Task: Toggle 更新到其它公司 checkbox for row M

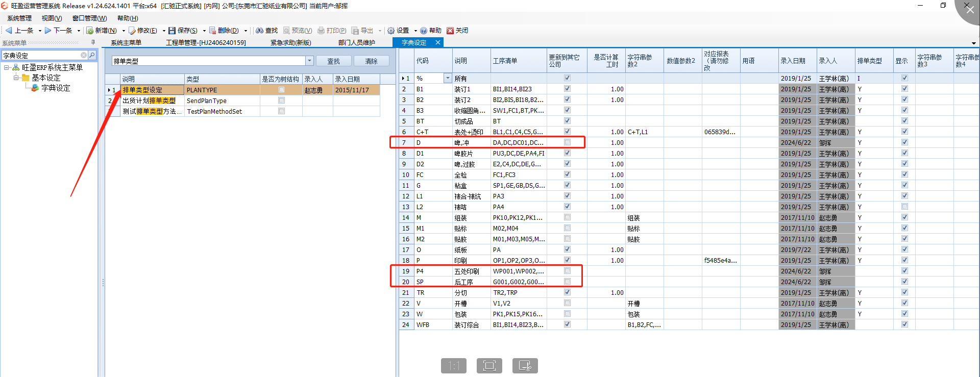Action: pyautogui.click(x=567, y=217)
